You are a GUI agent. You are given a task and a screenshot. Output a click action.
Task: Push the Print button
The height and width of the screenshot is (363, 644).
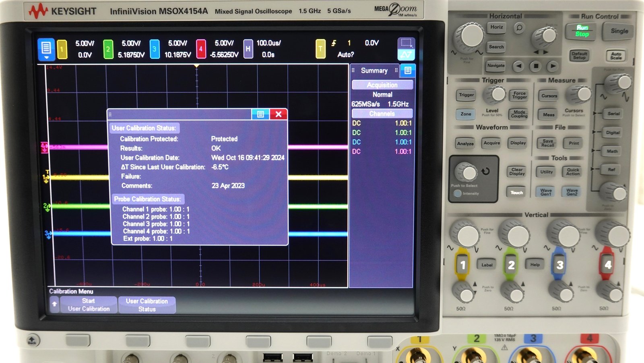click(574, 143)
